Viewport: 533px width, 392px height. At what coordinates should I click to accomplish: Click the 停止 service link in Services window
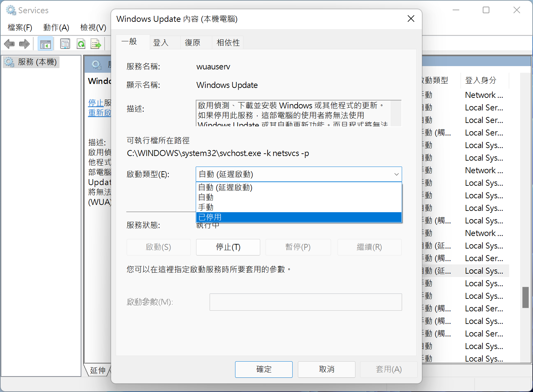tap(96, 103)
